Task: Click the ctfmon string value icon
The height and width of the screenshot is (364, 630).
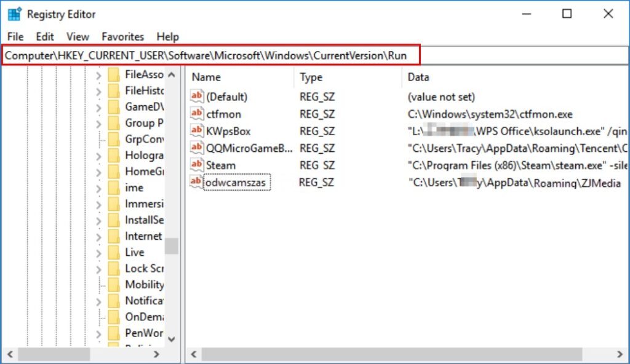Action: click(x=197, y=114)
